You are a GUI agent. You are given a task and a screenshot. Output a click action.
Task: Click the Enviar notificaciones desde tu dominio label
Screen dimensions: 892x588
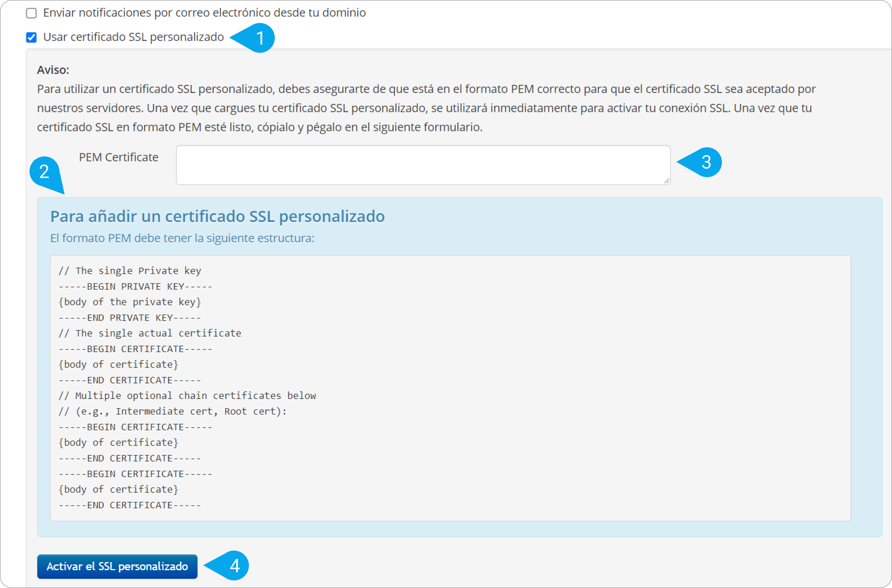coord(204,13)
